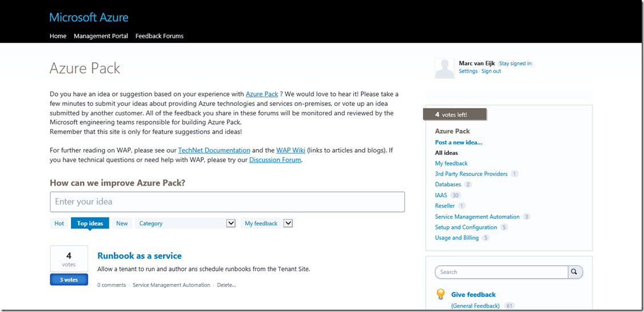
Task: Expand the Category dropdown
Action: 231,223
